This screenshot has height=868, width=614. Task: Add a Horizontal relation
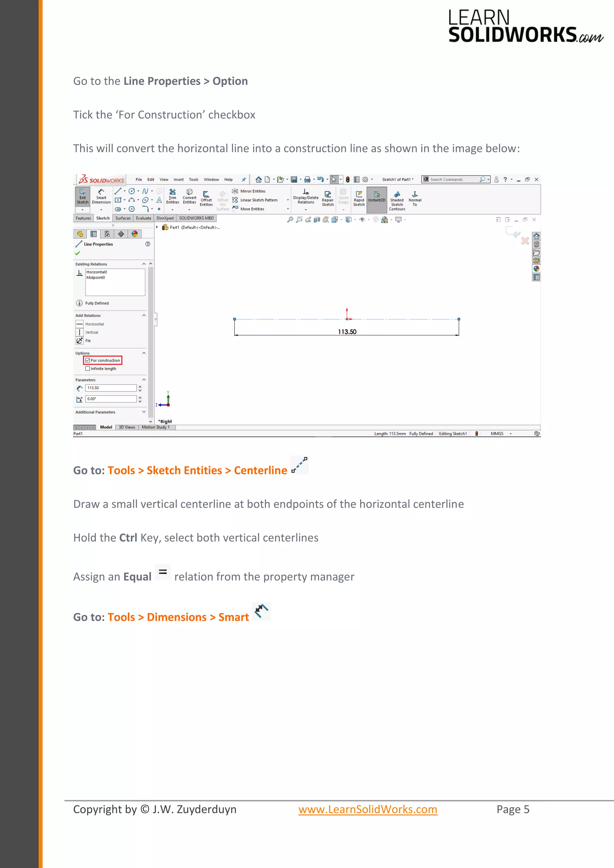pos(90,324)
